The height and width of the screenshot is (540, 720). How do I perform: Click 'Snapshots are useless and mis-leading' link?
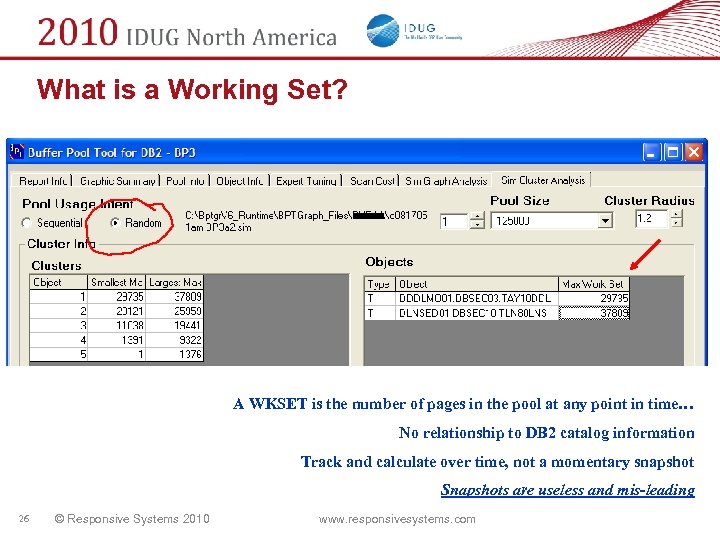coord(568,490)
